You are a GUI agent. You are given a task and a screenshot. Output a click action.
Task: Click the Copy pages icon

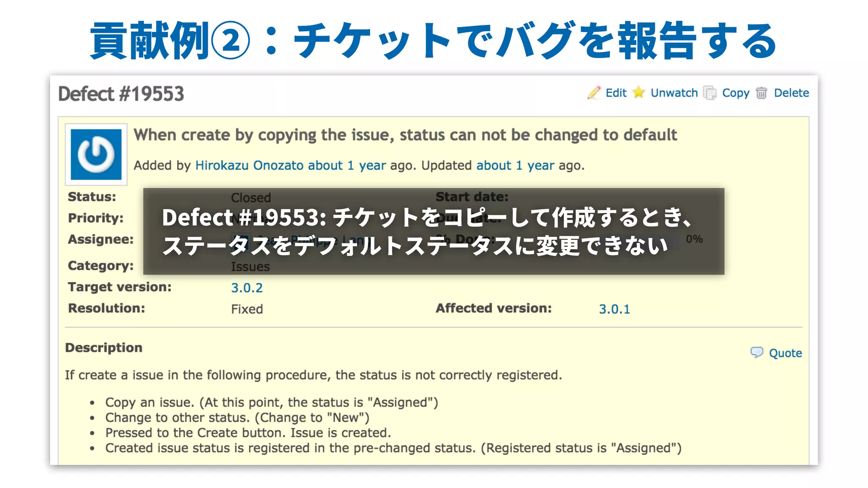(x=709, y=93)
